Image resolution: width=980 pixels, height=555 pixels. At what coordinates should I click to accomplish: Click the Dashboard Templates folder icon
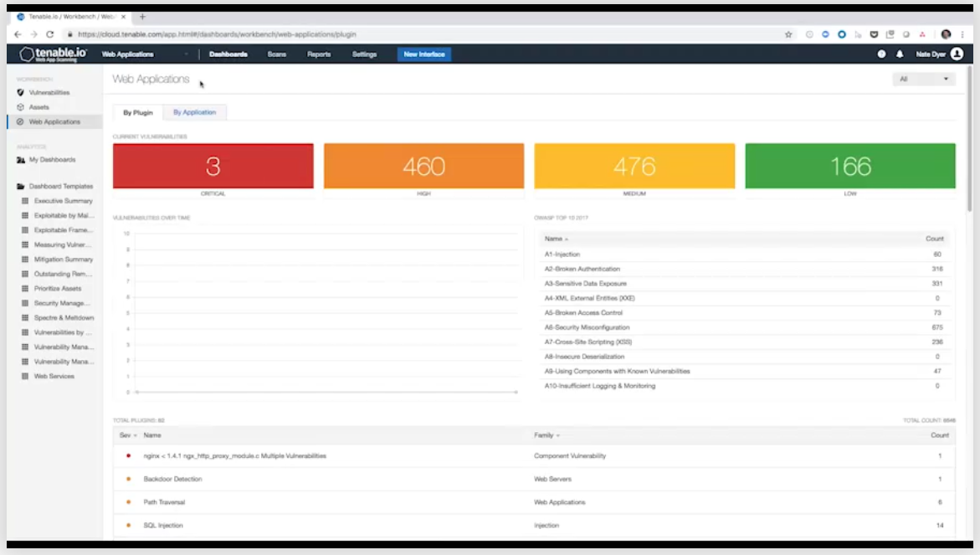click(x=20, y=187)
